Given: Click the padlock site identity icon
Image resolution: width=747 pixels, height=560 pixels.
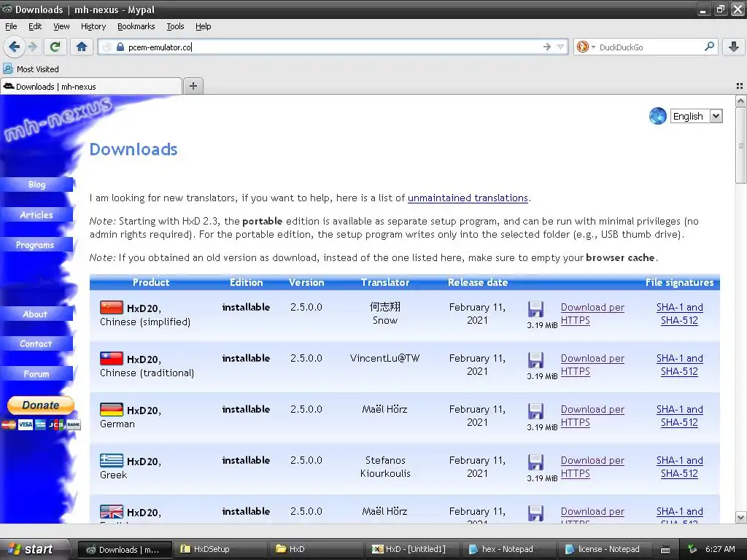Looking at the screenshot, I should [x=120, y=47].
